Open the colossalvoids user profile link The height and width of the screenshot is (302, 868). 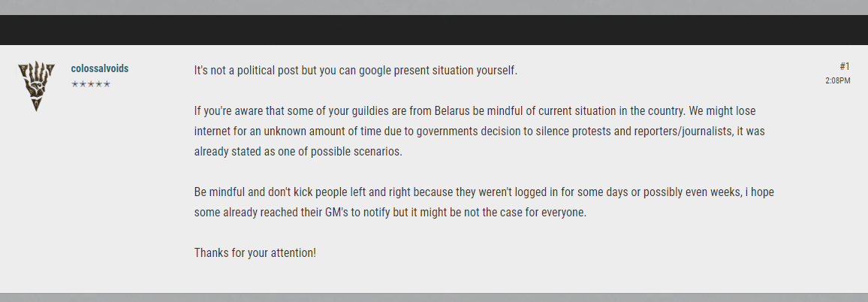(99, 68)
